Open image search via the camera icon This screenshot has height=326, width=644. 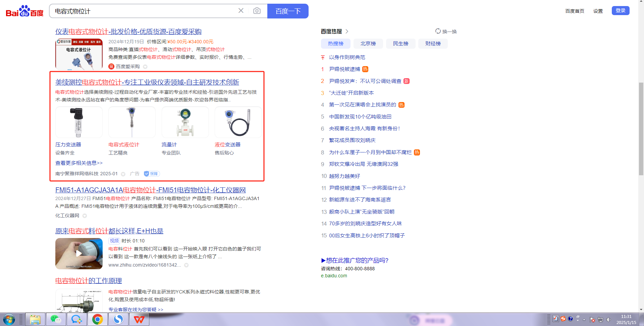257,11
